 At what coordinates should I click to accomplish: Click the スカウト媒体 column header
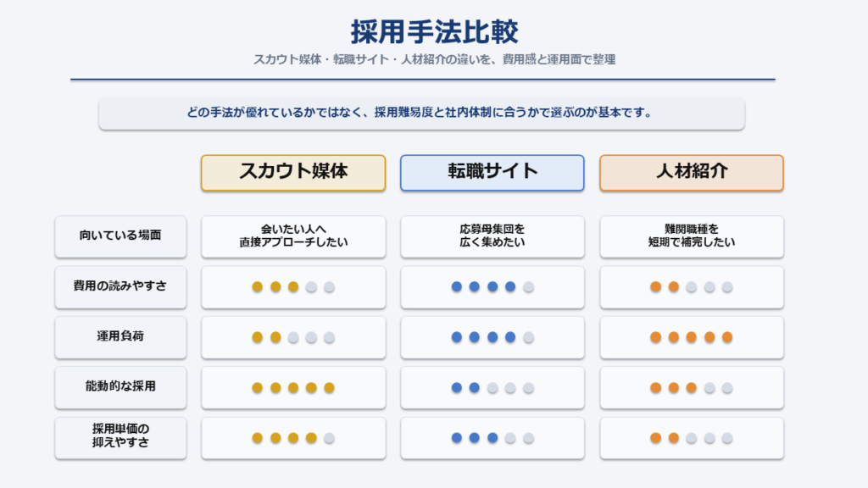coord(292,172)
